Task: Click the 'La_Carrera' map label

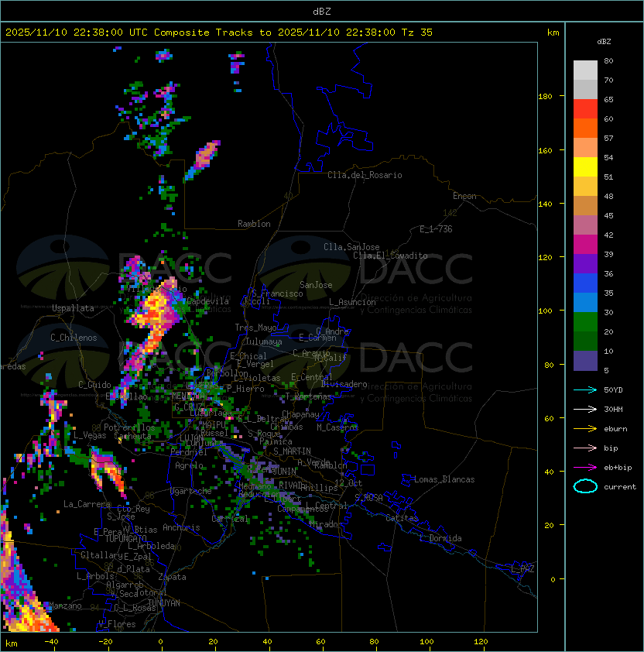Action: 87,504
